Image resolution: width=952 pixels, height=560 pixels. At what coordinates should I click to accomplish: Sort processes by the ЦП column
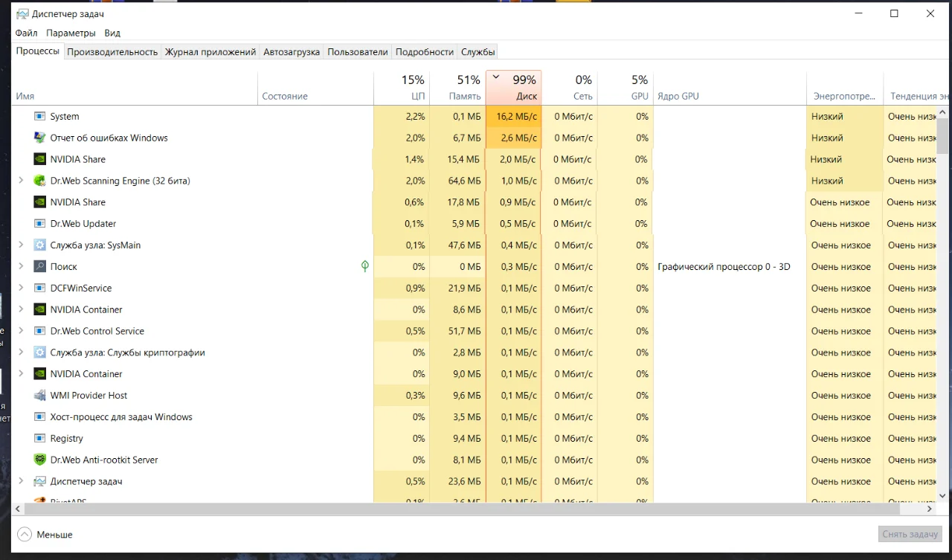pos(402,88)
